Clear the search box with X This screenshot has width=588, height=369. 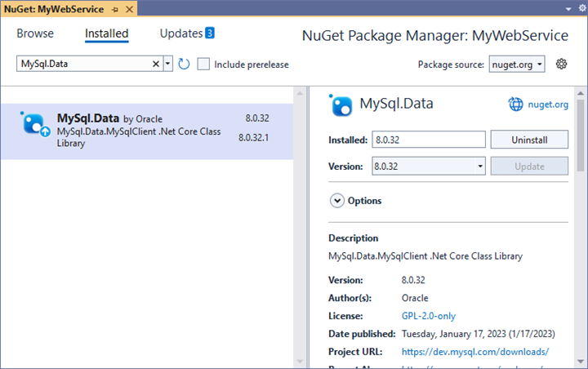tap(156, 64)
